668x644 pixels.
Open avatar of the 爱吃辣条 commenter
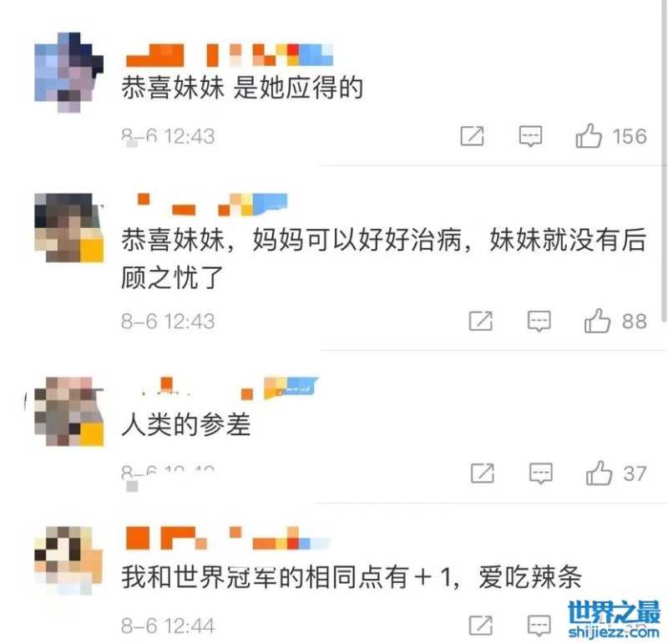(x=68, y=560)
